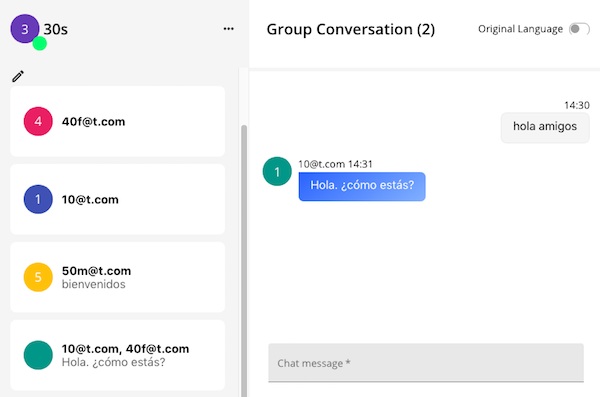Open the 40f@t.com conversation
The image size is (600, 397).
[x=117, y=121]
